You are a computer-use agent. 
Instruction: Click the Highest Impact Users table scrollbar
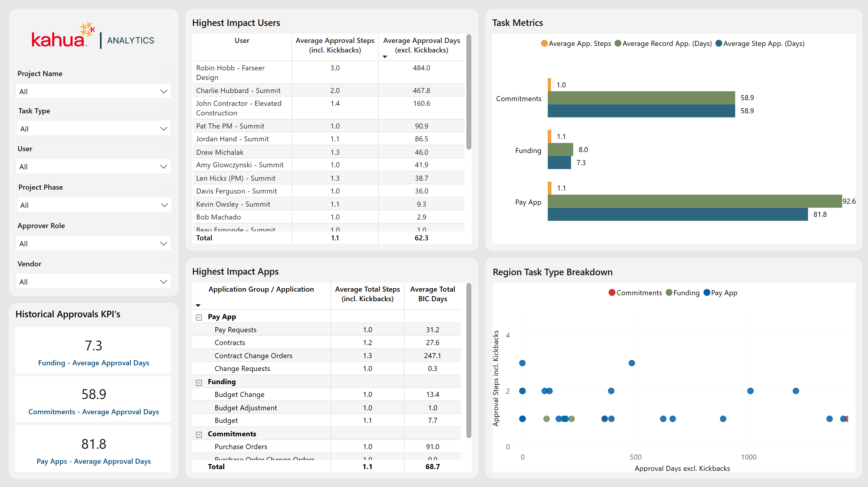[469, 92]
